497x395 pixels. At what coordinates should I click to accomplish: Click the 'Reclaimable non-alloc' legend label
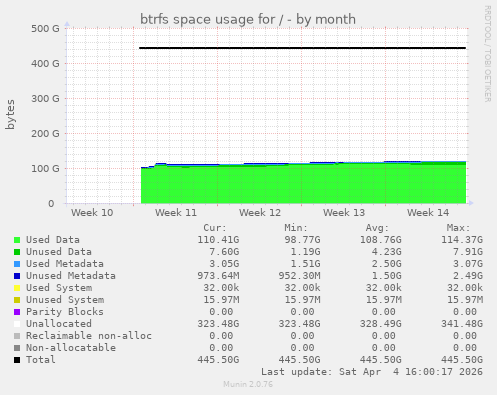click(89, 336)
